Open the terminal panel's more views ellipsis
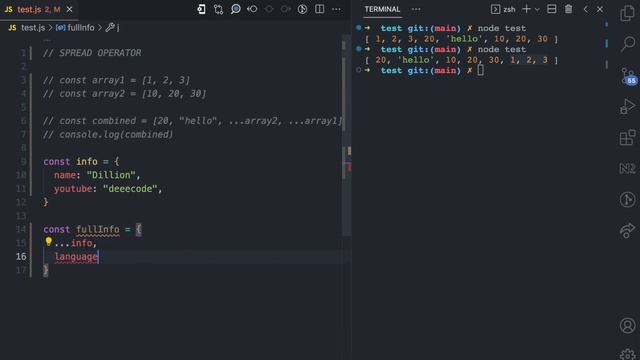 (x=416, y=9)
